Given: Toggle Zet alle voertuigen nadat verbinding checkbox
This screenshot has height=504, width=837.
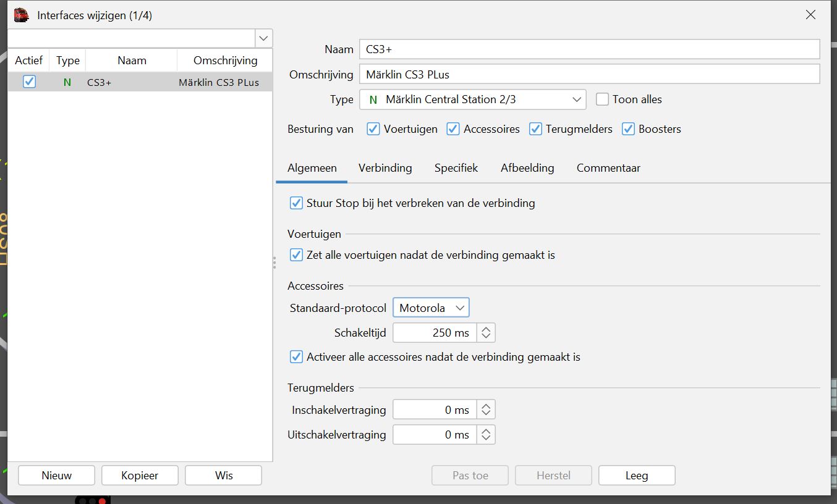Looking at the screenshot, I should click(x=297, y=255).
